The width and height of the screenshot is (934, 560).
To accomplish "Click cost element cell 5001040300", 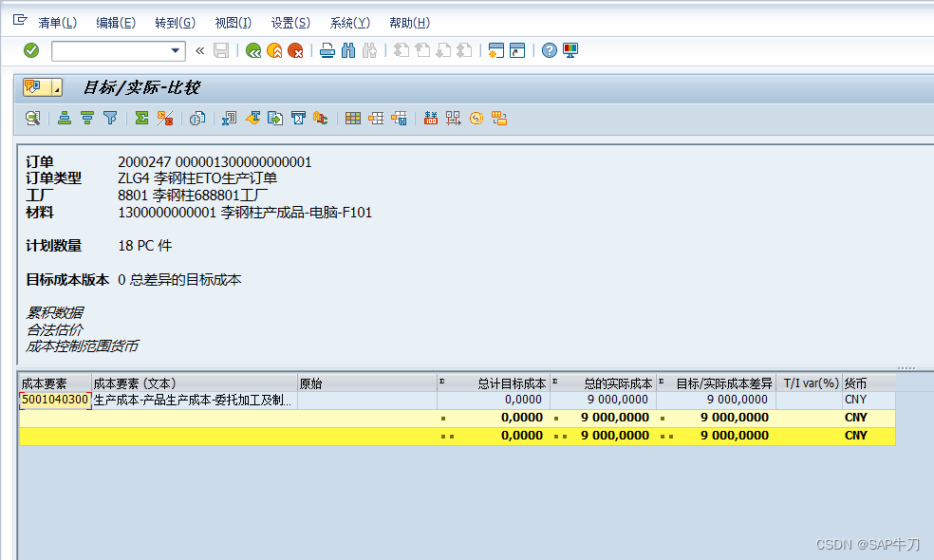I will pos(55,400).
